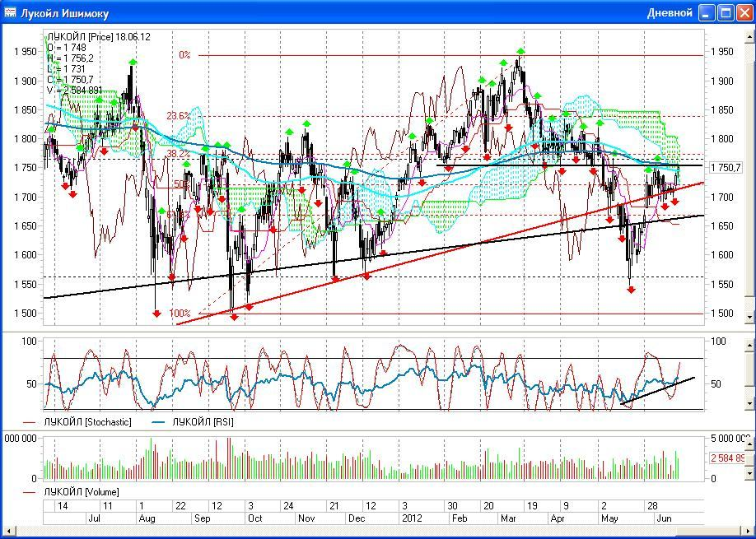Select the 100% Fibonacci level label
The height and width of the screenshot is (539, 756).
point(180,314)
